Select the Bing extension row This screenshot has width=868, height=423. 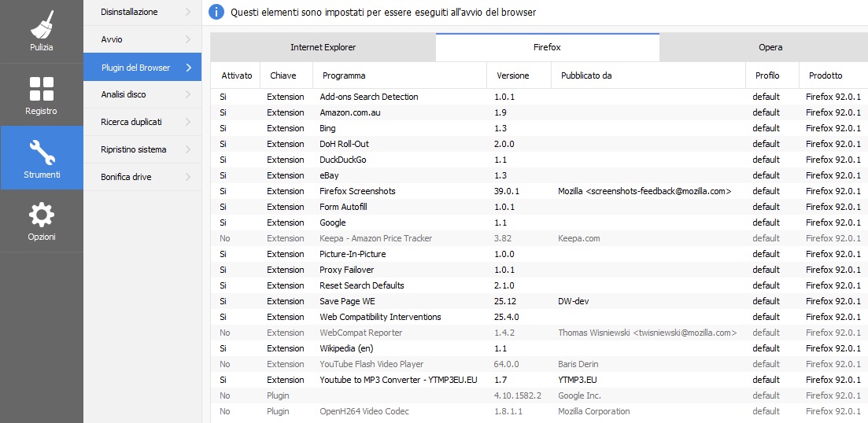point(539,128)
